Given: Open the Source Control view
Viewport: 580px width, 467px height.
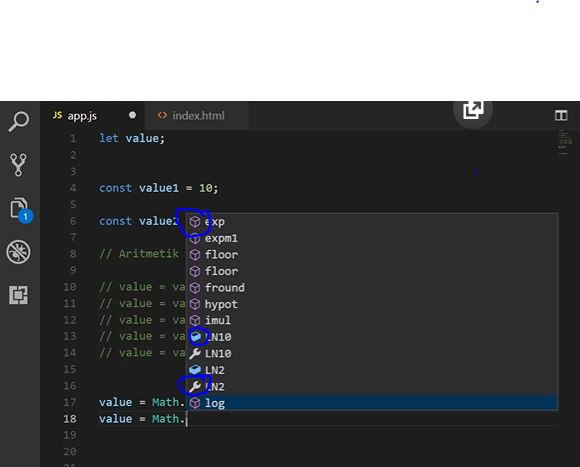Looking at the screenshot, I should tap(18, 165).
